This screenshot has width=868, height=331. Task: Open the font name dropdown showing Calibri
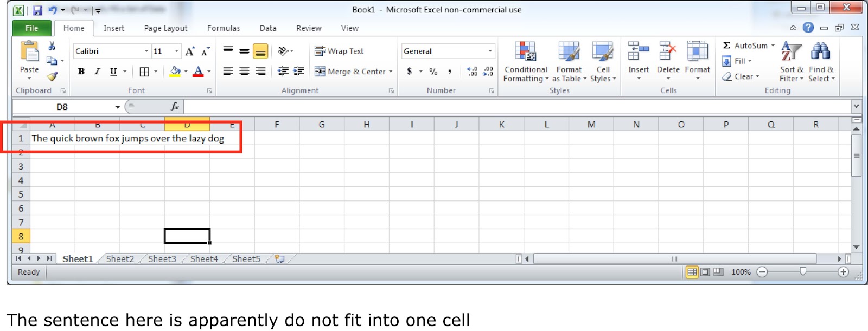(146, 51)
